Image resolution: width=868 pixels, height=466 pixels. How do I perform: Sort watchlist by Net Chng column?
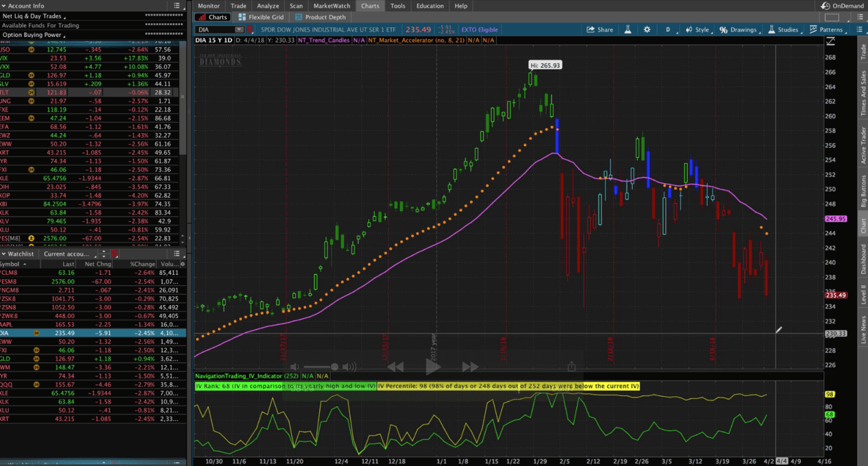pyautogui.click(x=98, y=264)
